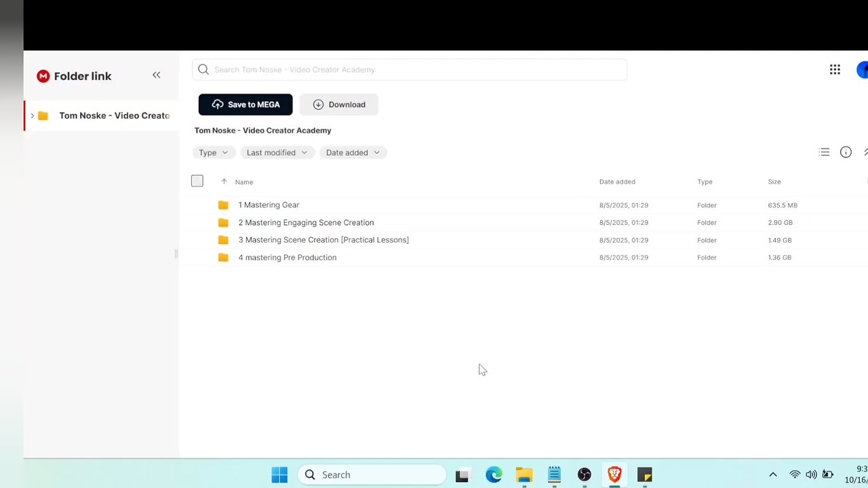Click folder icon of 2 Mastering Engaging Scene

click(223, 222)
